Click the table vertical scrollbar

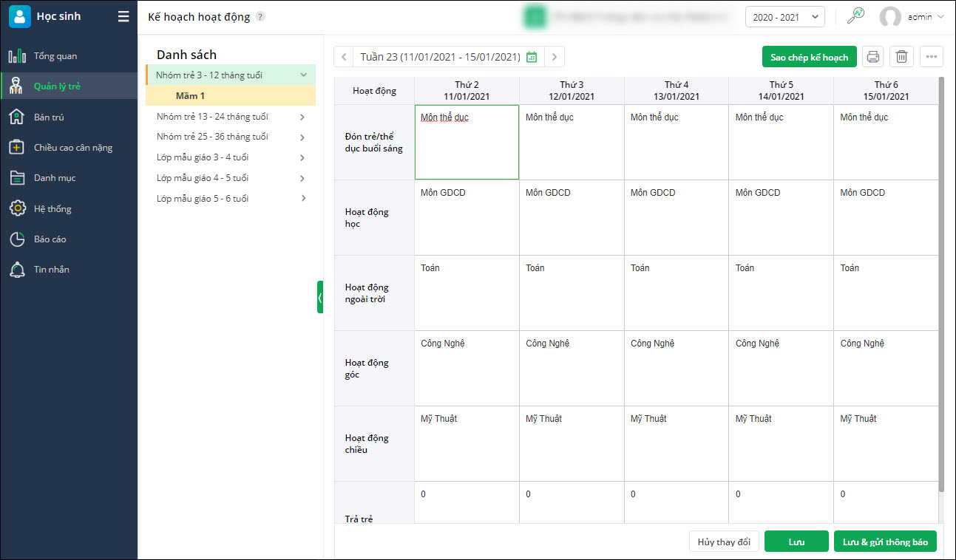pyautogui.click(x=941, y=284)
